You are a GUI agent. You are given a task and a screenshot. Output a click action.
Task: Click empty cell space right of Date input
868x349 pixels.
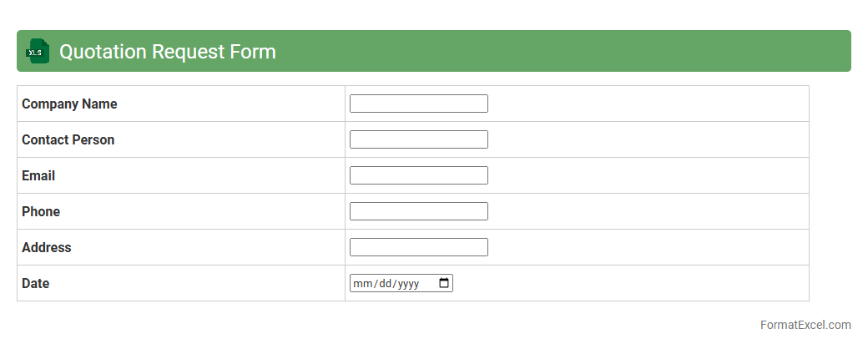click(x=626, y=284)
